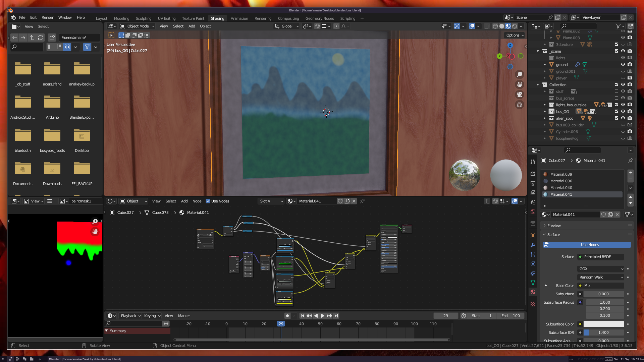Hide the ground object with eye icon

click(x=623, y=64)
